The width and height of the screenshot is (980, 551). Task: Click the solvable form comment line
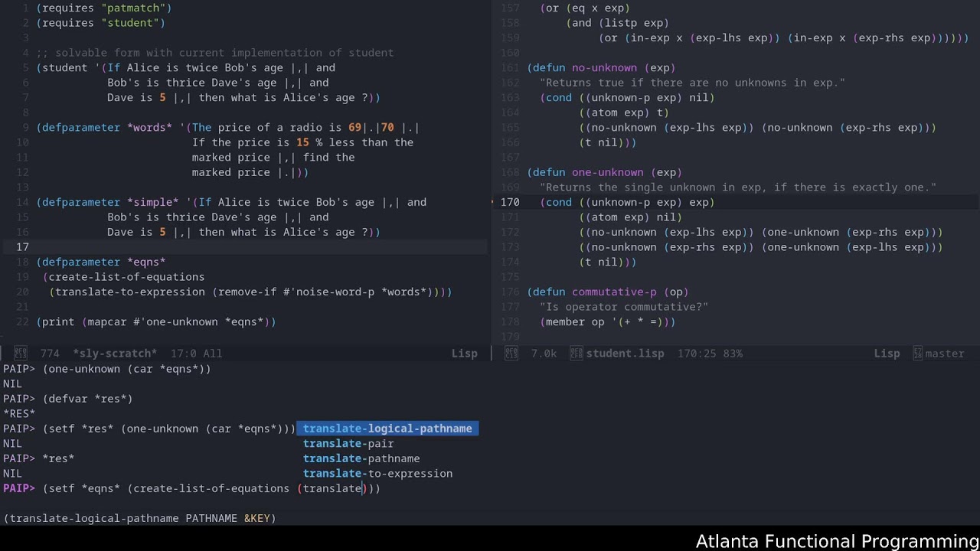[x=215, y=53]
